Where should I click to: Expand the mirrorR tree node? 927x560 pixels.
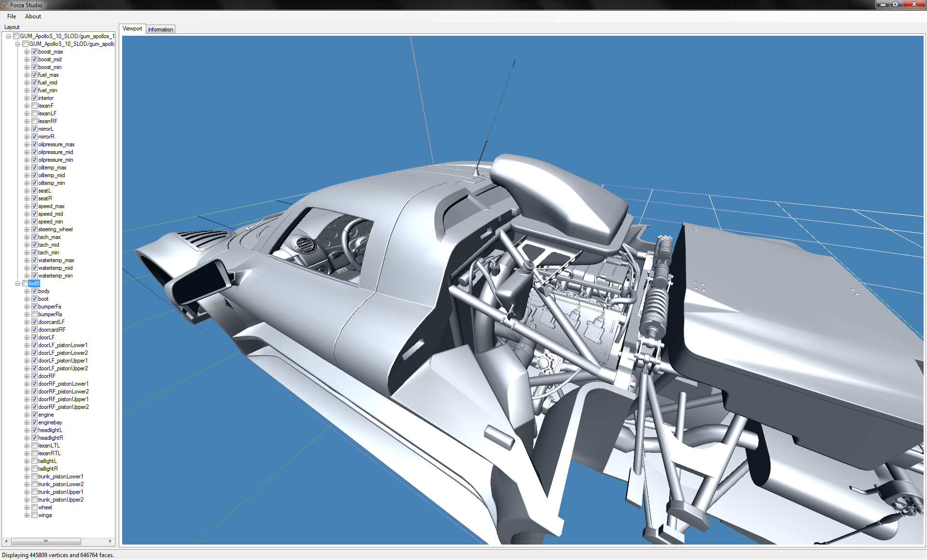pos(27,137)
